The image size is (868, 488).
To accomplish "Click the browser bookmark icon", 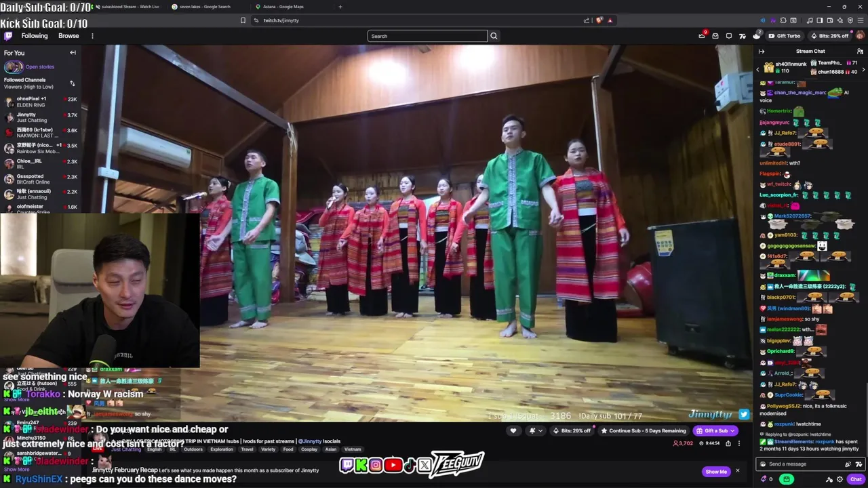I will [243, 20].
